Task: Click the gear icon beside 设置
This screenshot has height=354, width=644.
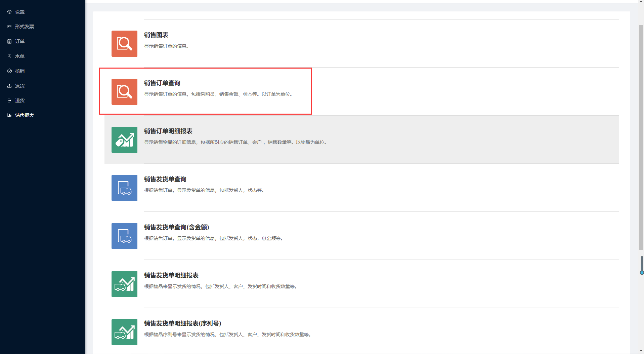Action: tap(9, 12)
